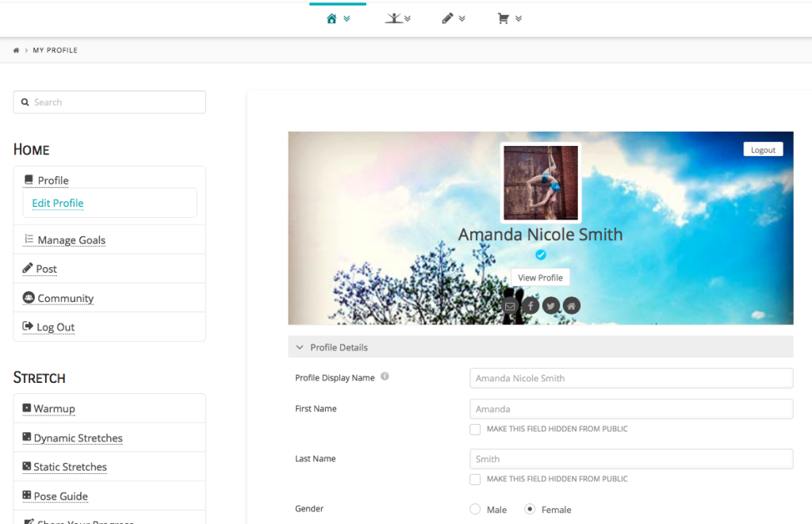The image size is (812, 524).
Task: Click the Profile book icon in sidebar
Action: pos(29,180)
